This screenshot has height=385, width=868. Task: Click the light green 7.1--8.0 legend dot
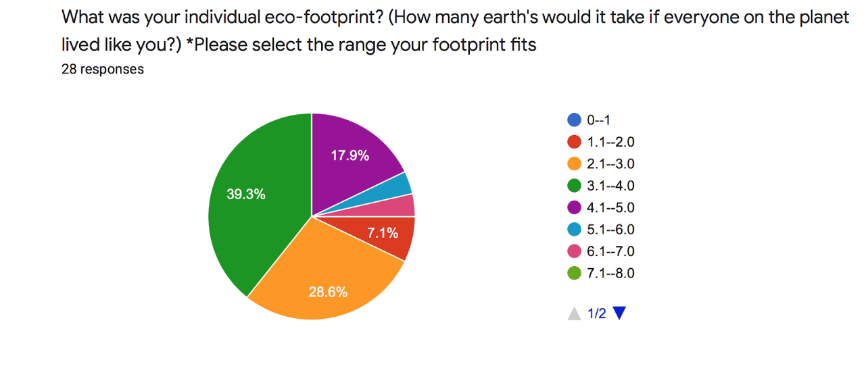coord(575,274)
